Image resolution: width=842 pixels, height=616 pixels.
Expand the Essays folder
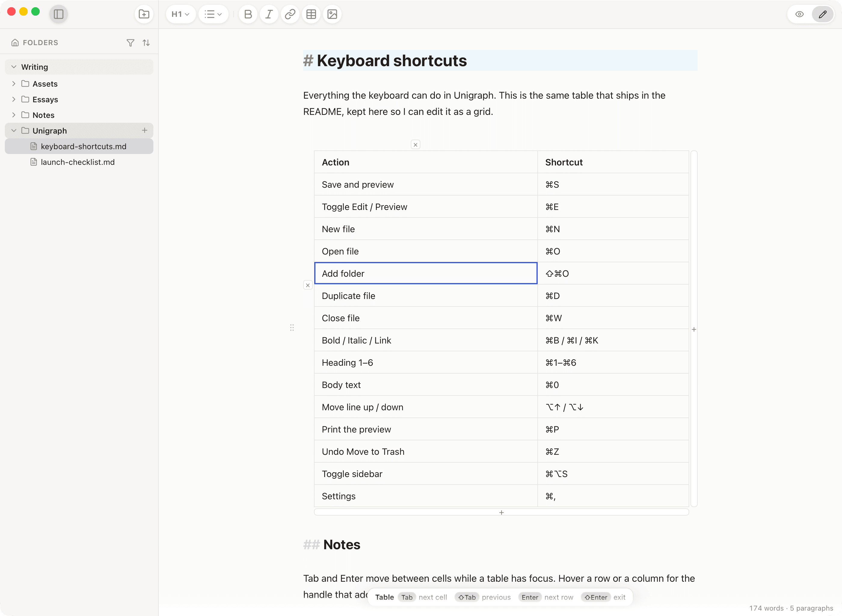click(x=14, y=99)
